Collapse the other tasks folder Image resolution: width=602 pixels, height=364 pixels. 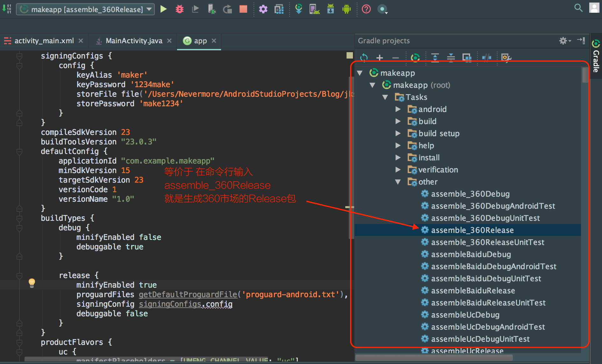pos(398,182)
